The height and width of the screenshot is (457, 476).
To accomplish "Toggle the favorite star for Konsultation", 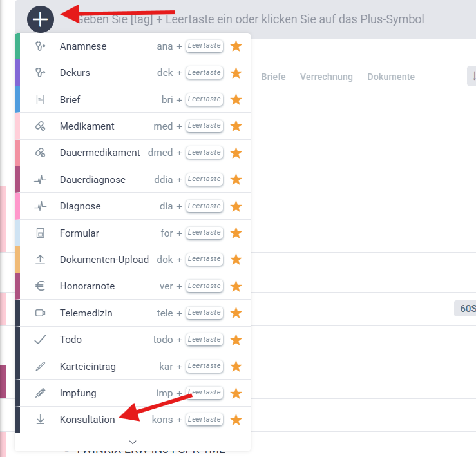I will pyautogui.click(x=236, y=420).
